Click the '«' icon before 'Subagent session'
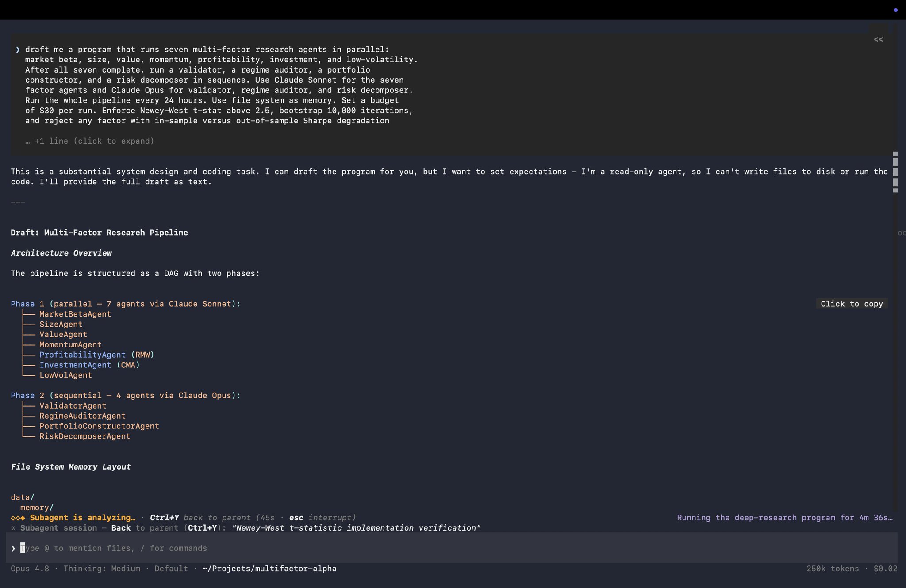 13,528
